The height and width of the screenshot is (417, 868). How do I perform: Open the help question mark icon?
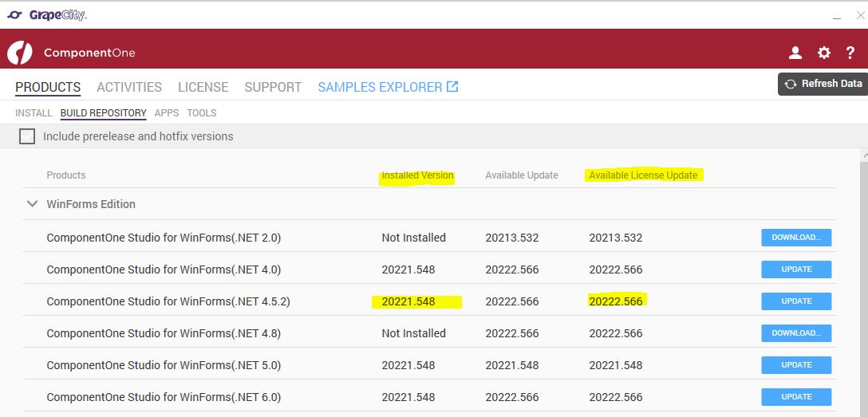[x=850, y=53]
